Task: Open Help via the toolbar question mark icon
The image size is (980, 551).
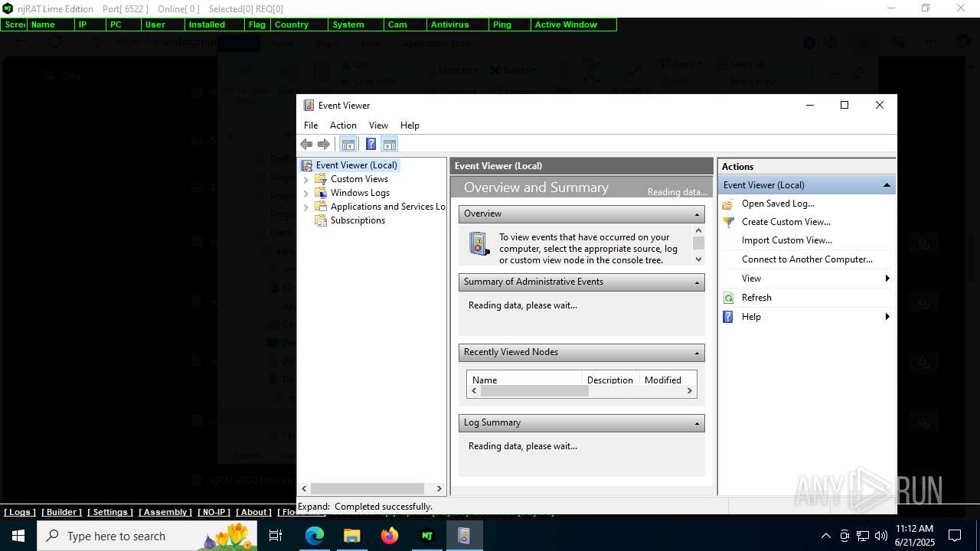Action: click(371, 144)
